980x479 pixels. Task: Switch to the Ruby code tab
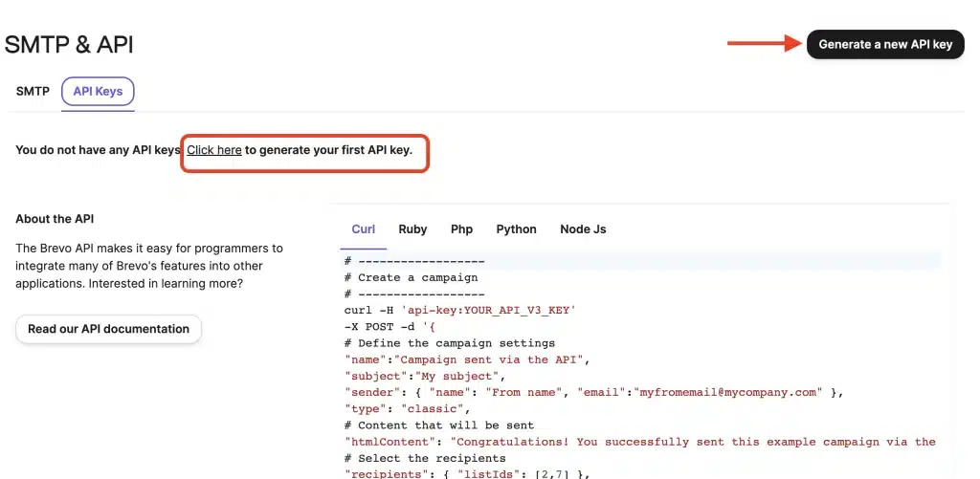412,229
